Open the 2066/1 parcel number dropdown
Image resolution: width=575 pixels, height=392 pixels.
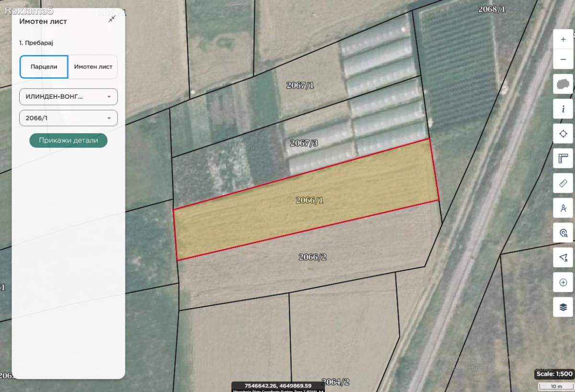[69, 118]
